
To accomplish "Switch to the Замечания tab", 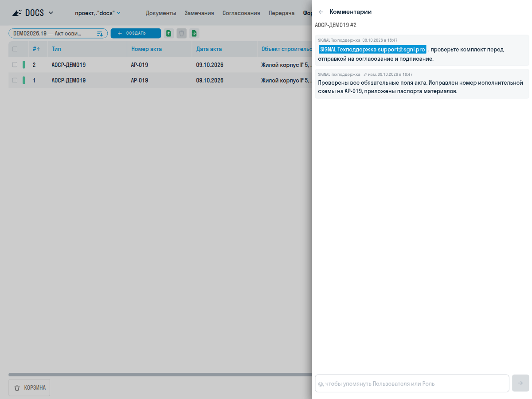I will coord(199,13).
